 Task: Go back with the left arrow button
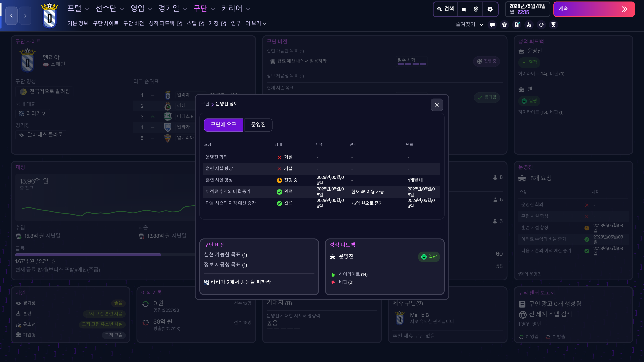[12, 16]
